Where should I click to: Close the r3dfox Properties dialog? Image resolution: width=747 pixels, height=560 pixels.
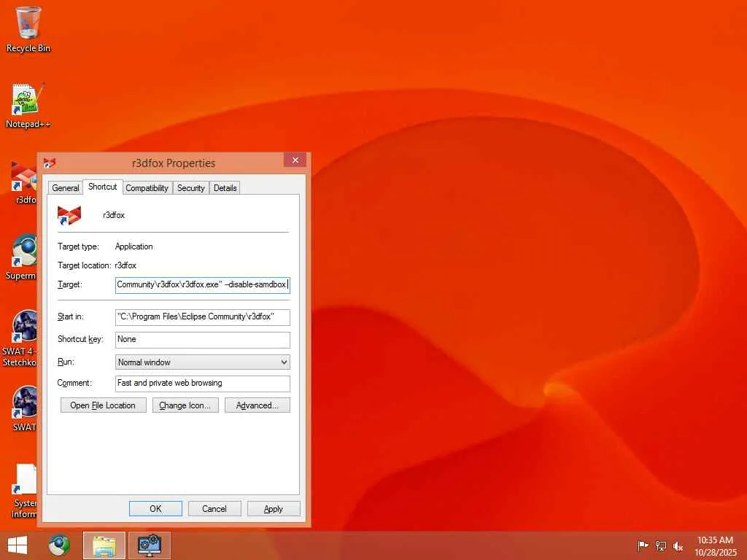point(295,160)
